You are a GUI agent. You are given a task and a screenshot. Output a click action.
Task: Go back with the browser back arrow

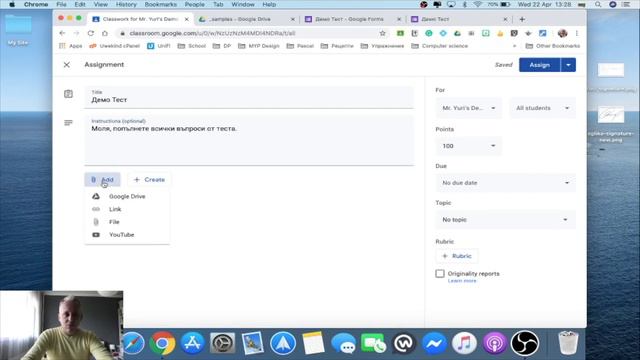(62, 33)
